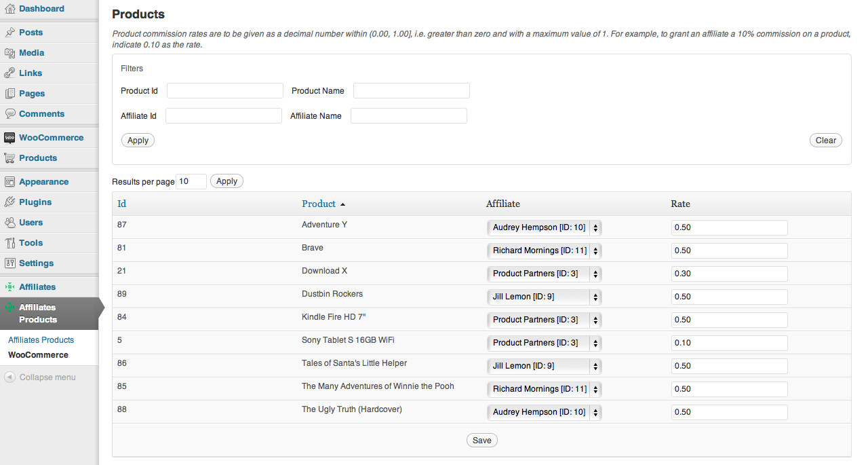Screen dimensions: 868x465
Task: Click the Appearance icon in sidebar
Action: pos(9,182)
